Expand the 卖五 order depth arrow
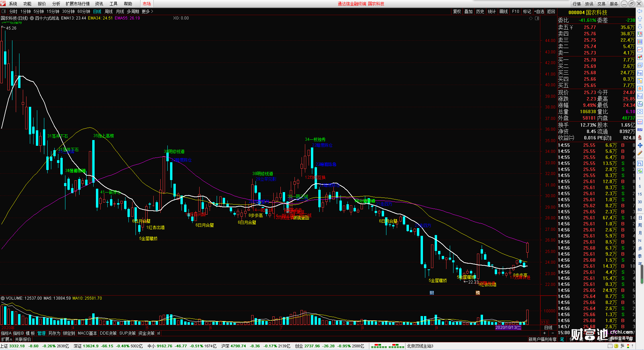Image resolution: width=644 pixels, height=350 pixels. pyautogui.click(x=572, y=28)
